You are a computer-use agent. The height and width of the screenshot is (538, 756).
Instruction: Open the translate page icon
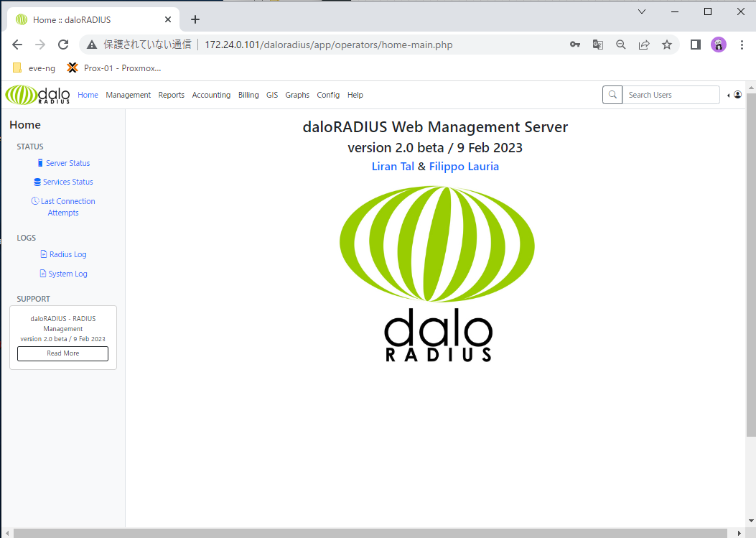click(598, 45)
